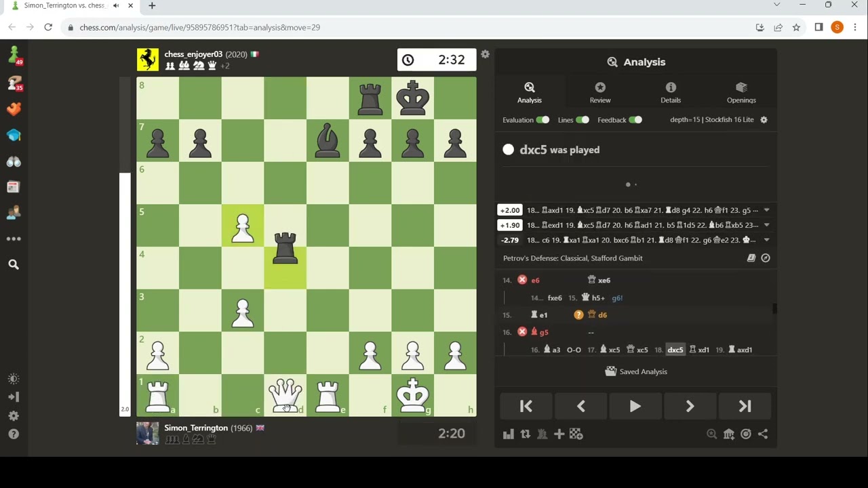
Task: Open set up position board-plus icon
Action: click(576, 434)
